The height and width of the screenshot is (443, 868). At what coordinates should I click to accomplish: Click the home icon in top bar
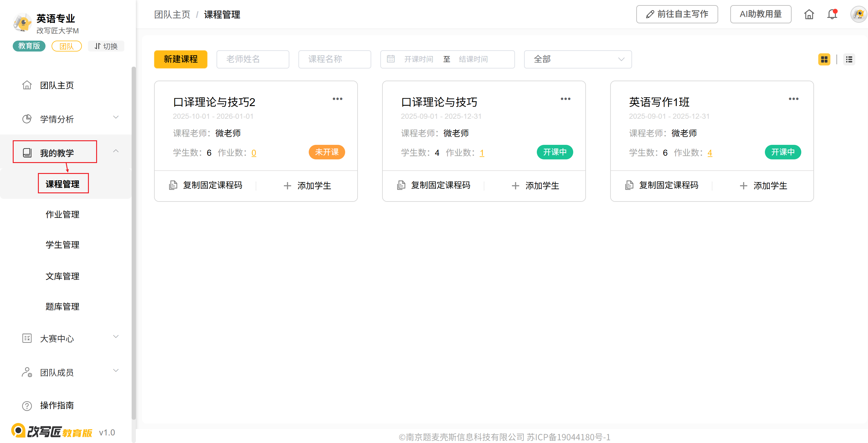(x=809, y=15)
